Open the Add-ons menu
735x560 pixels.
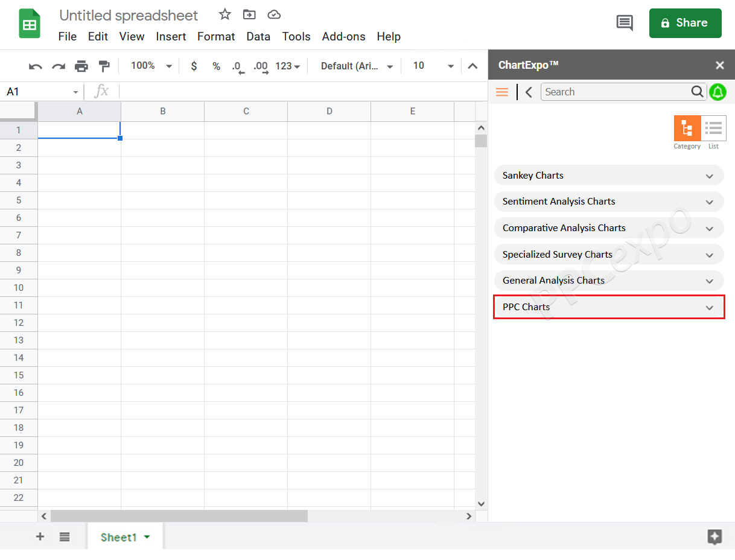(344, 37)
